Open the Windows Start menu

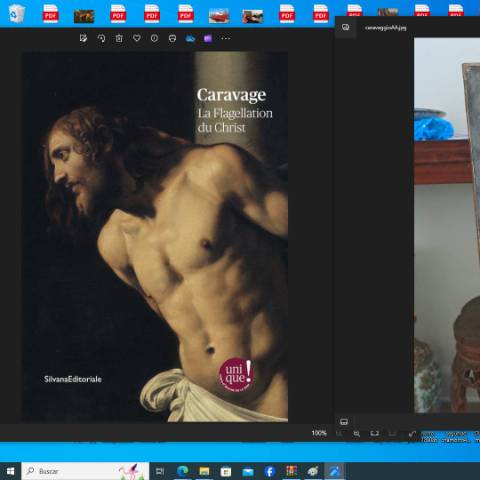10,471
